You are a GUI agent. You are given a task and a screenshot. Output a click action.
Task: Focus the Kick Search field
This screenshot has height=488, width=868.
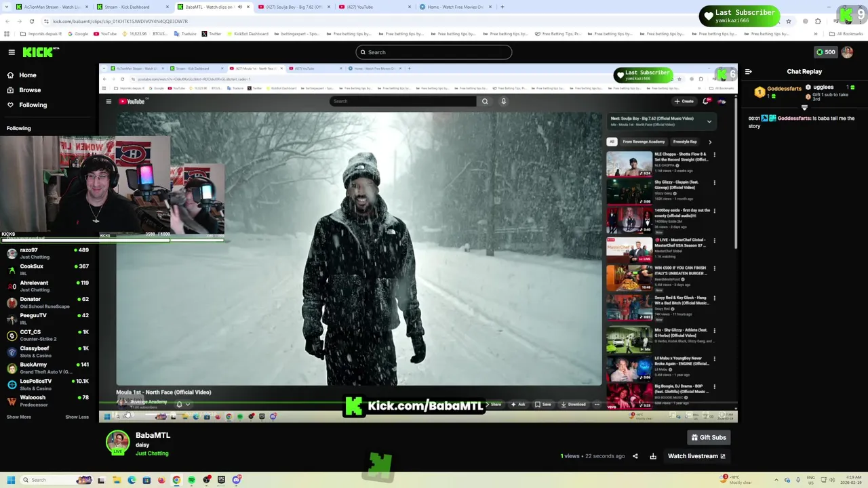tap(434, 52)
